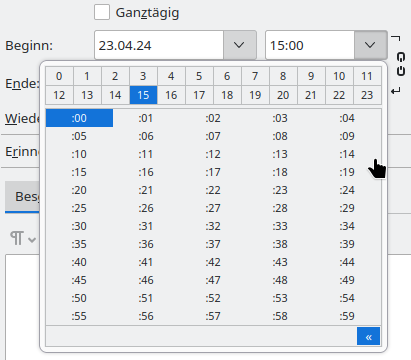Select hour 8
This screenshot has height=360, width=411.
[283, 76]
